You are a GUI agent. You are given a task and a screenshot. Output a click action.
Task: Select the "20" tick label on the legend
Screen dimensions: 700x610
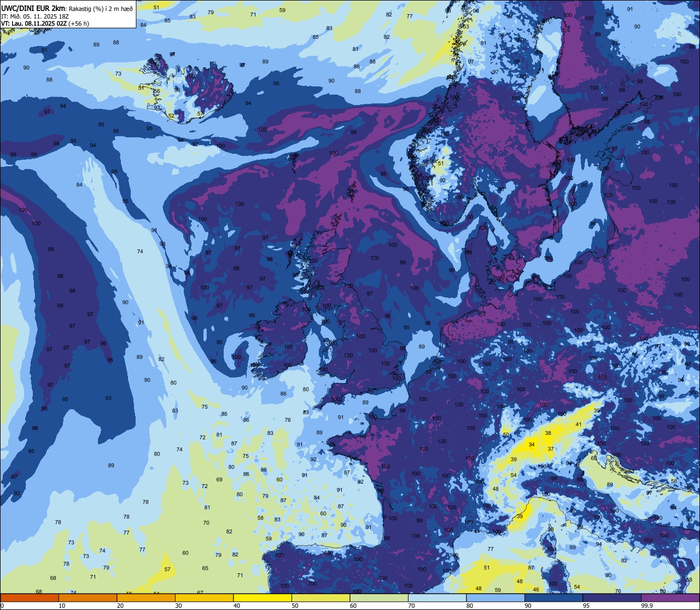click(120, 606)
